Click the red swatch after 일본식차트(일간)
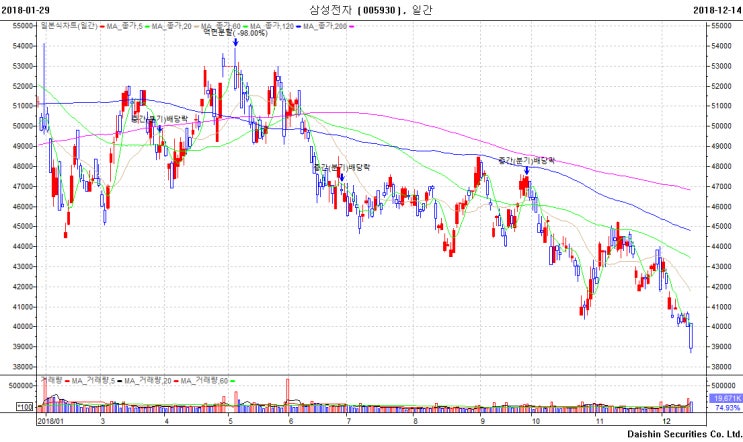Viewport: 743px width, 442px height. click(102, 27)
